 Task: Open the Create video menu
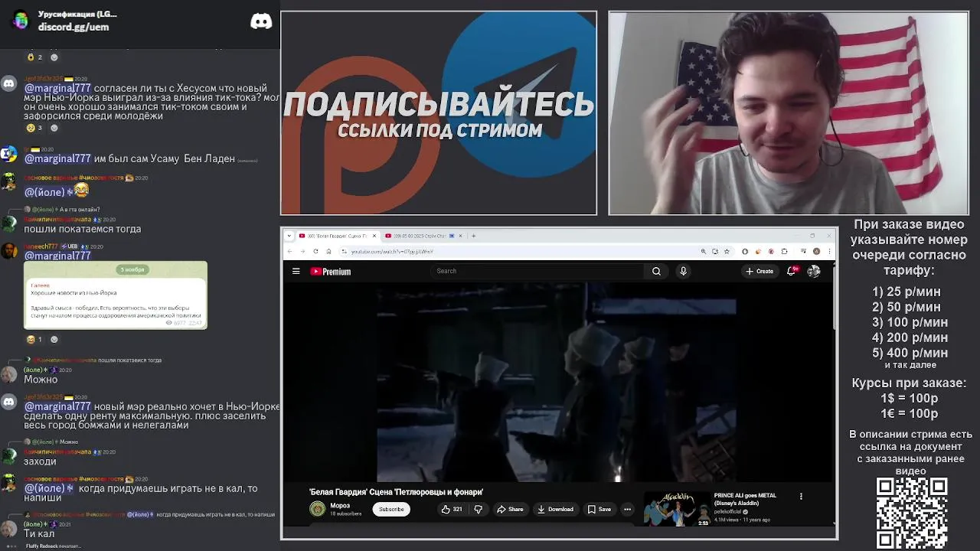click(x=759, y=271)
